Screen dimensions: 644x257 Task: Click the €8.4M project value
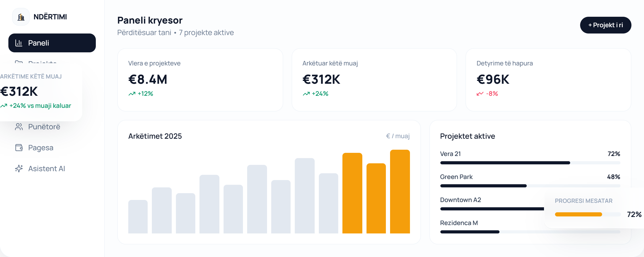(x=148, y=80)
